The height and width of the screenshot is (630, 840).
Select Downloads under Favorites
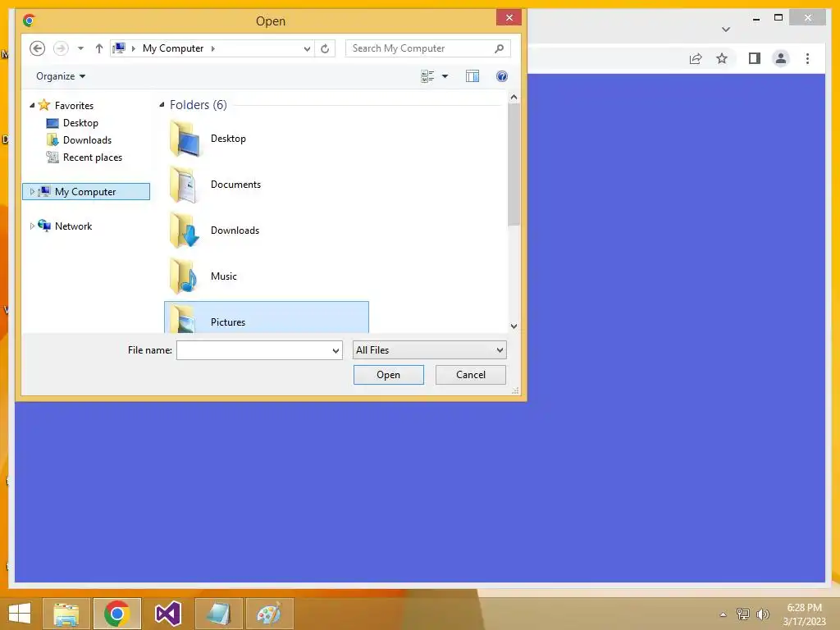point(87,139)
